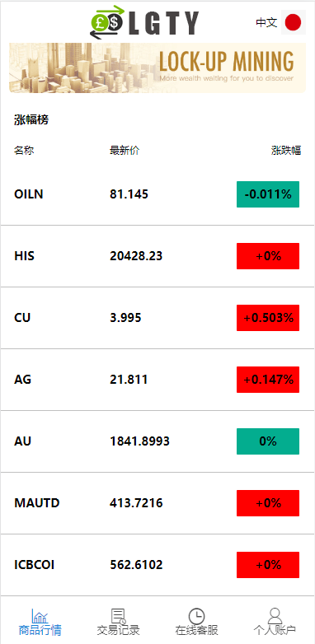Open the 交易记录 document icon
This screenshot has width=315, height=644.
(119, 616)
